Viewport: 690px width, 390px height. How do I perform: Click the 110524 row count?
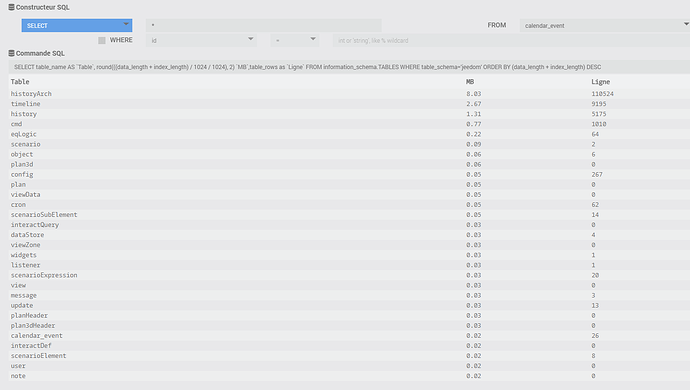point(602,94)
